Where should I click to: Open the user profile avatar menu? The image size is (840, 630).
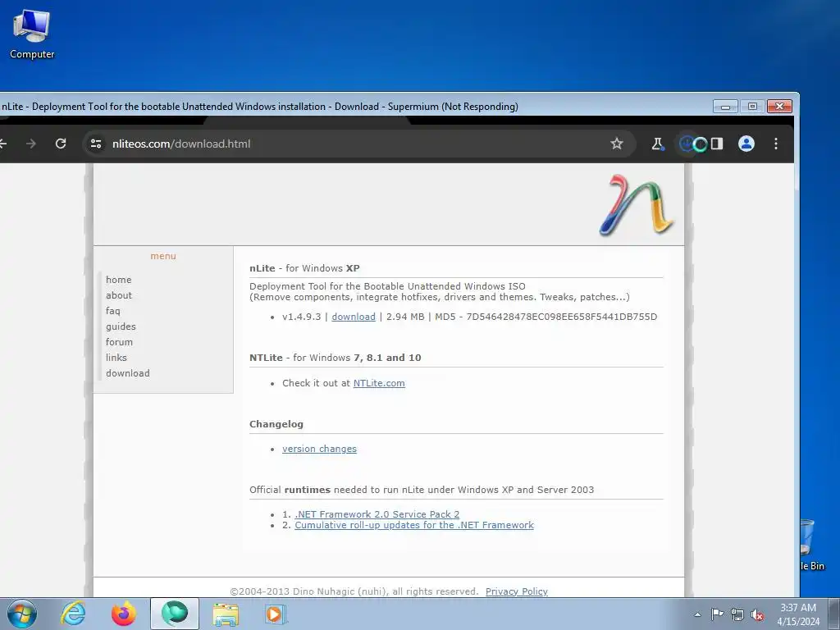pyautogui.click(x=746, y=144)
